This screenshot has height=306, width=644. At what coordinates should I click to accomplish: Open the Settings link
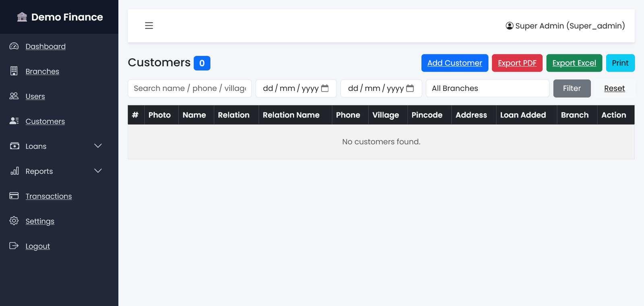(x=40, y=221)
